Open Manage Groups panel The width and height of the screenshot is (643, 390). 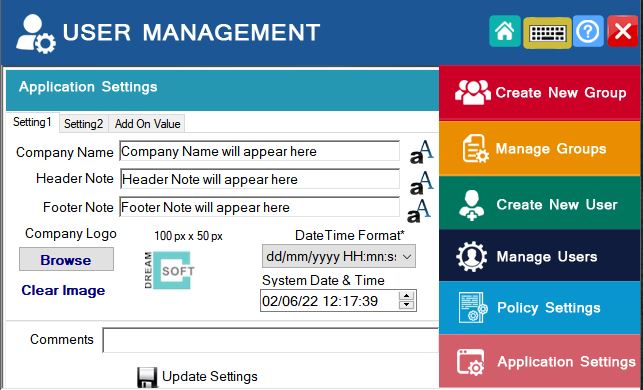click(x=540, y=148)
